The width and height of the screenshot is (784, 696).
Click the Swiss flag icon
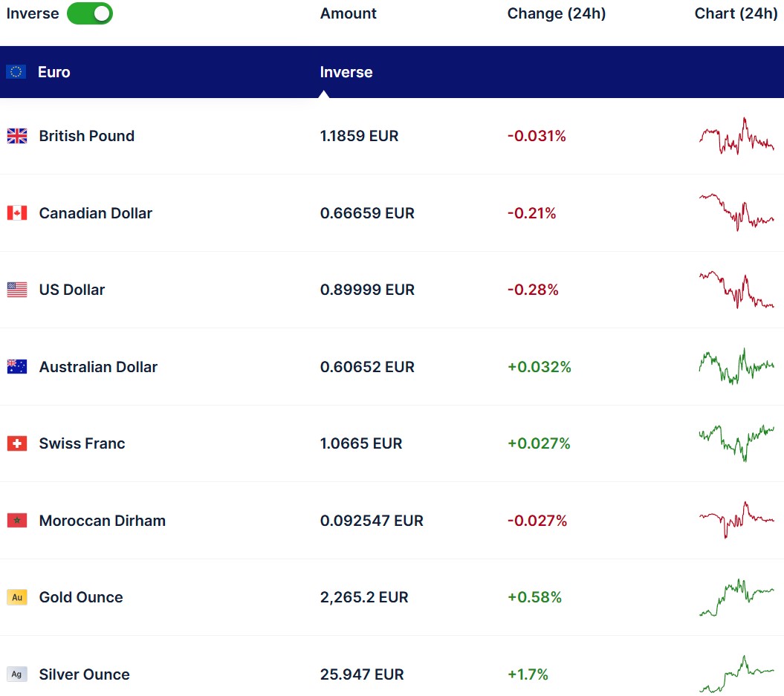point(17,443)
